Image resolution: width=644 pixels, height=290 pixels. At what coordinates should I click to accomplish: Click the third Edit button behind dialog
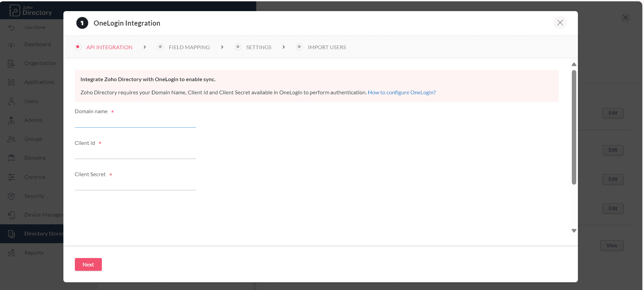[613, 179]
